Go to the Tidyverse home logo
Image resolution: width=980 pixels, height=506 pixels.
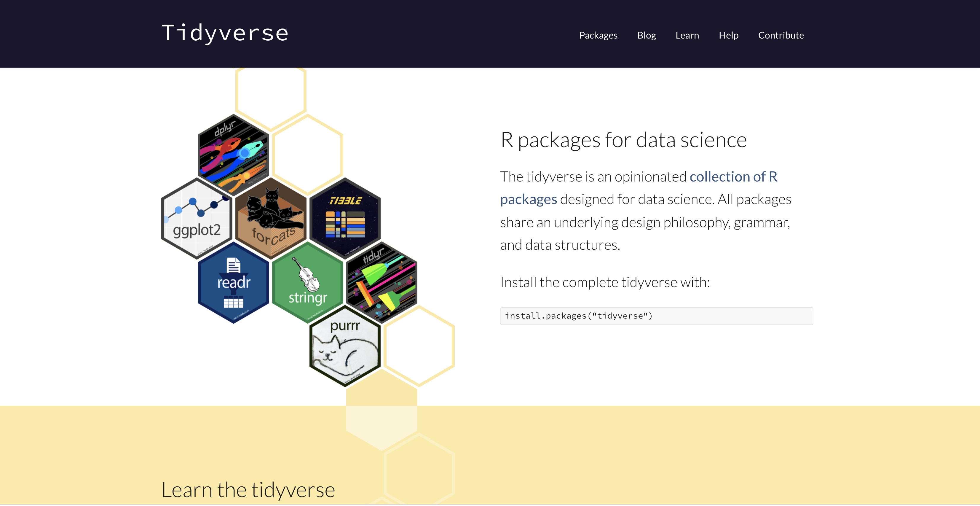(225, 33)
